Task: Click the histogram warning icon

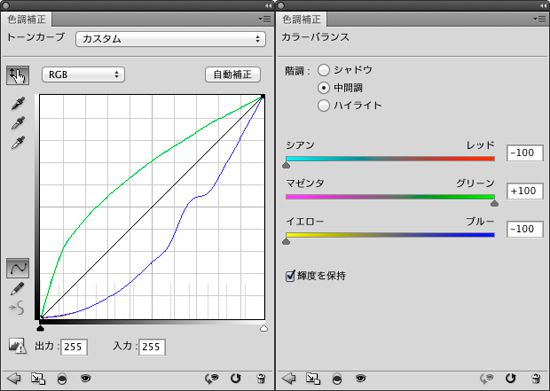Action: [17, 346]
